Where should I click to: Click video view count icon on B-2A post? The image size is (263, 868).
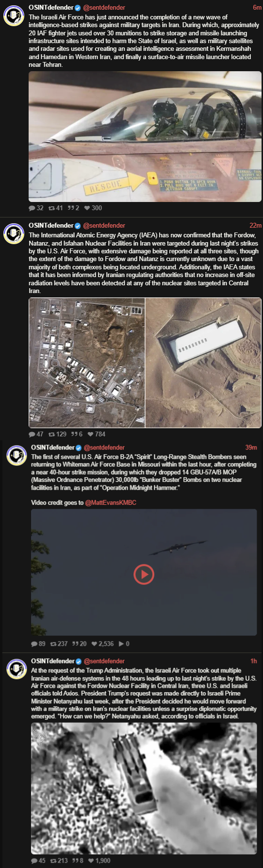[121, 644]
